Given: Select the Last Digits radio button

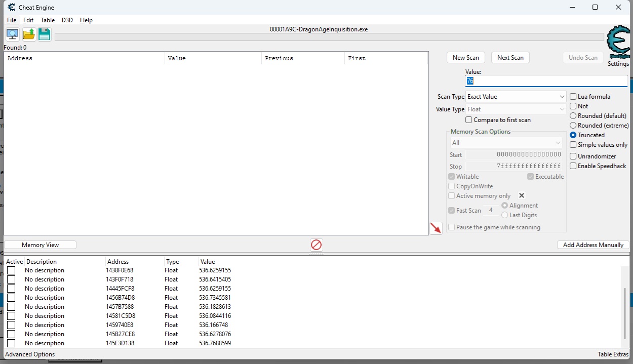Looking at the screenshot, I should coord(504,215).
